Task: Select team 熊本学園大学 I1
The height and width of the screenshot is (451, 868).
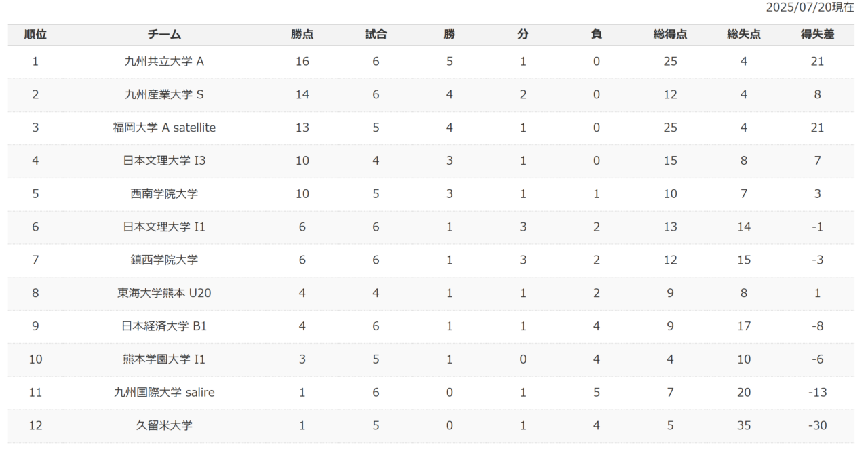Action: (x=164, y=359)
